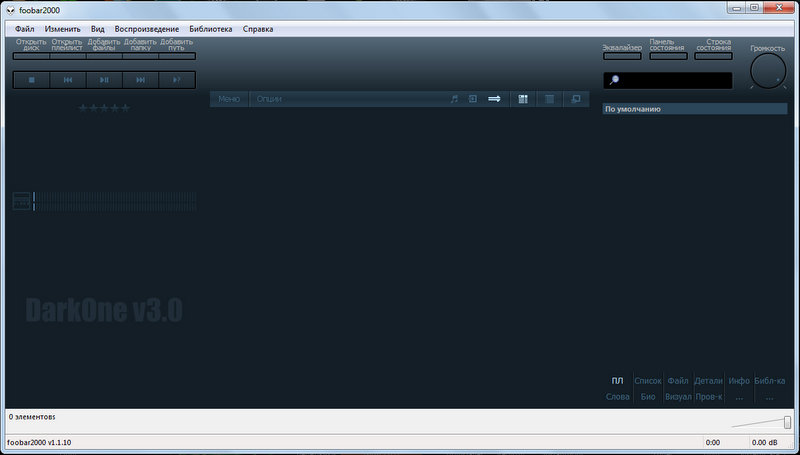The image size is (800, 455).
Task: Open the Справка menu
Action: point(258,29)
